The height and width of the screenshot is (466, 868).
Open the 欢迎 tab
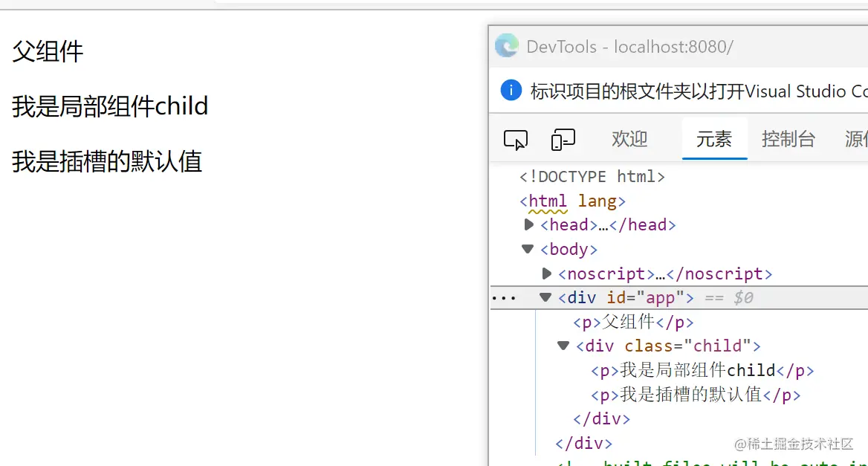pyautogui.click(x=629, y=138)
